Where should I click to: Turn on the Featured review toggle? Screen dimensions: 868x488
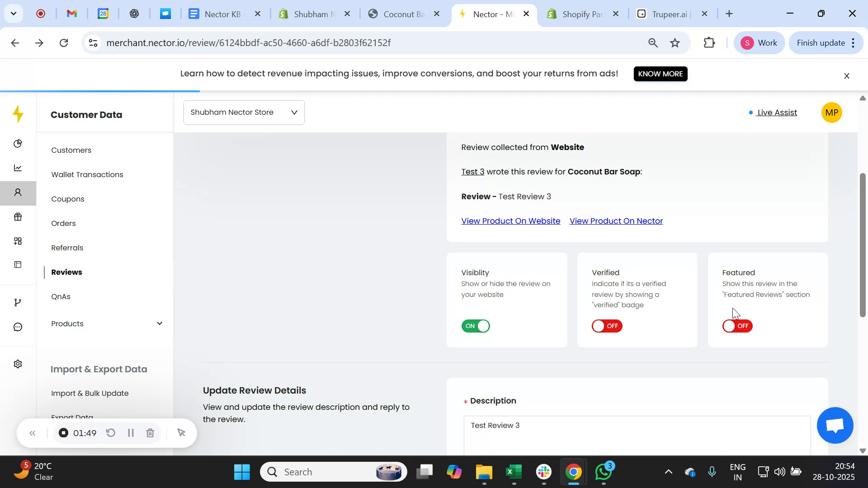[737, 326]
